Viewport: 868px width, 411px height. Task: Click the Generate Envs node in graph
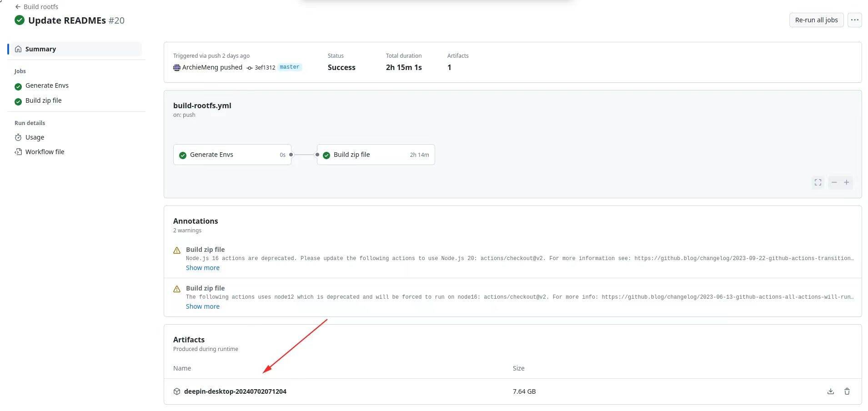[232, 155]
